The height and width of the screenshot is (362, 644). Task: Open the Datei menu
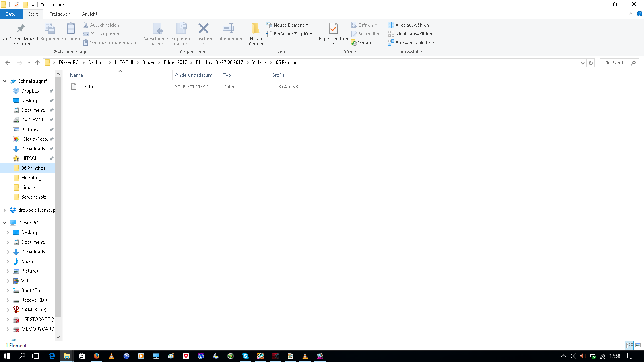11,14
